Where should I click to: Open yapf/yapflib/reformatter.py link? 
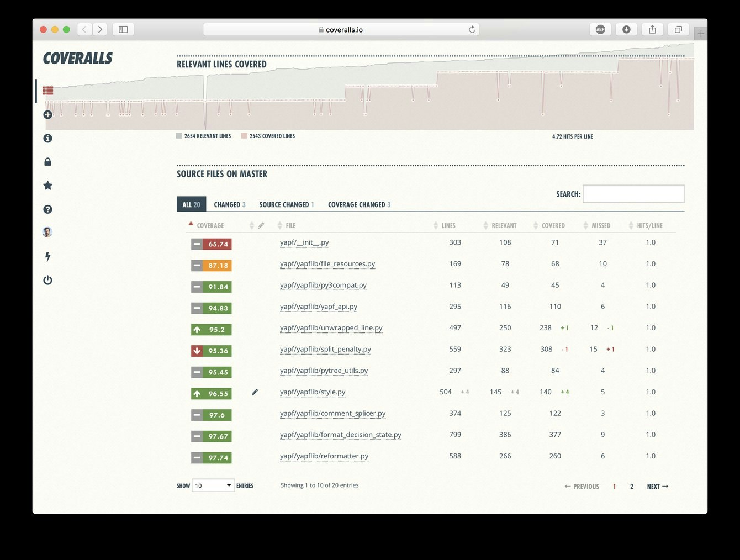[x=324, y=456]
